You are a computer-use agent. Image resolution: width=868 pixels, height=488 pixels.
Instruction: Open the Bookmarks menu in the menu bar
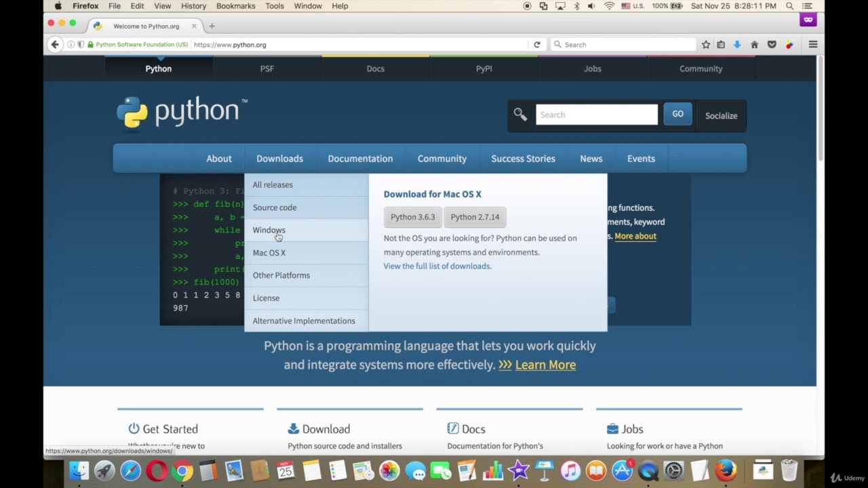(x=236, y=6)
